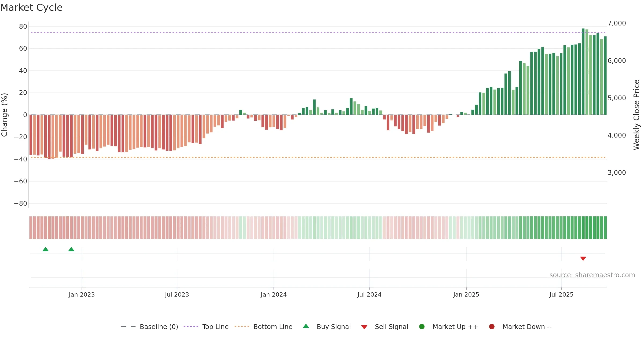Viewport: 644px width, 362px height.
Task: Toggle the Baseline (0) legend entry
Action: point(149,327)
